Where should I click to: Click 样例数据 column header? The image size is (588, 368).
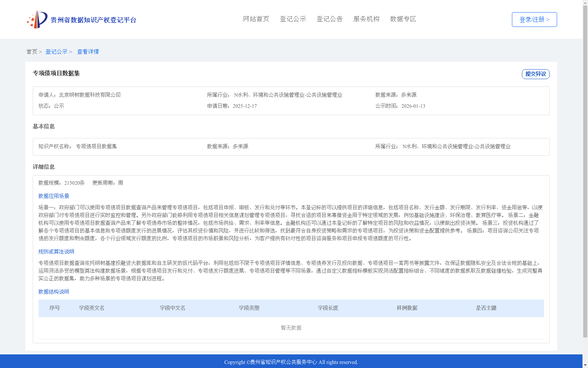coord(407,308)
